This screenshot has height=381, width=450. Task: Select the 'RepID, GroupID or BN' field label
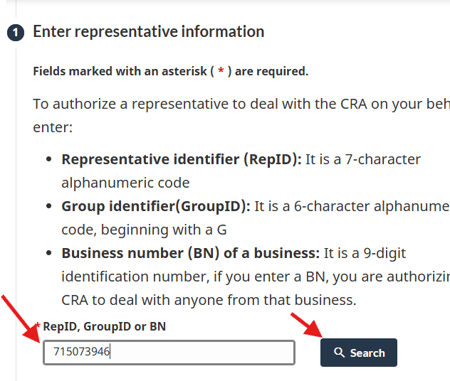pos(104,326)
